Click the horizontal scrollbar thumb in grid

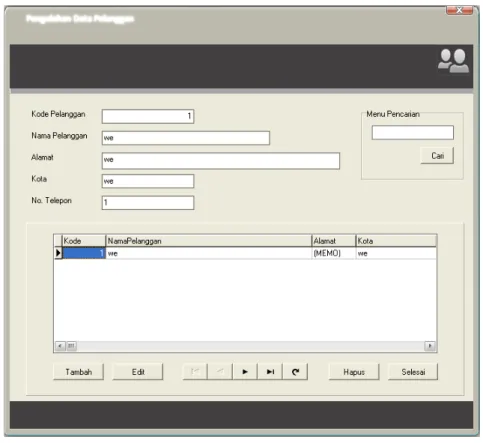point(71,346)
